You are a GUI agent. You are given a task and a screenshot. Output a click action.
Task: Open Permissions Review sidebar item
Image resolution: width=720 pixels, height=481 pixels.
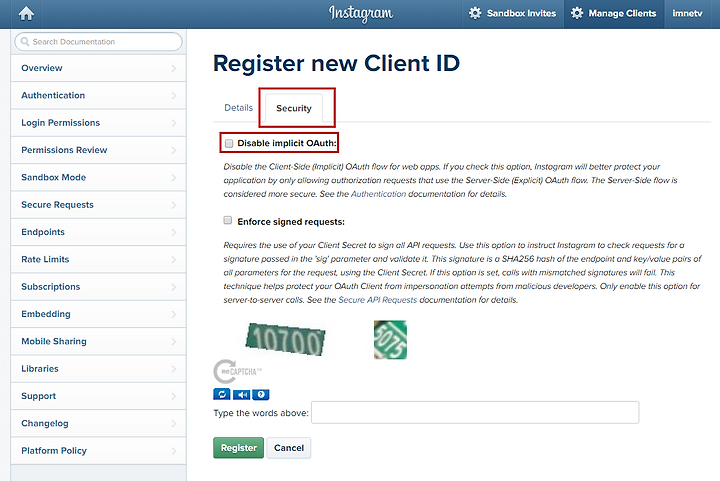pos(98,150)
